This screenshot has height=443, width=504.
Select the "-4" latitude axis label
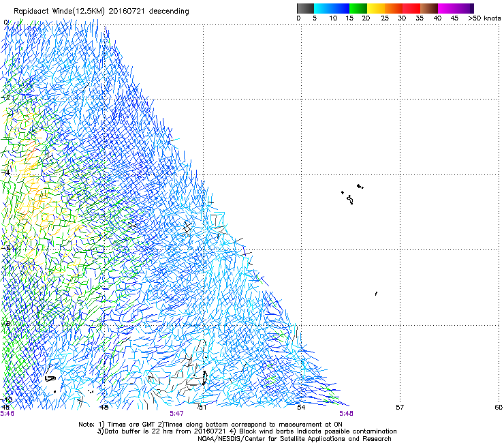[5, 172]
